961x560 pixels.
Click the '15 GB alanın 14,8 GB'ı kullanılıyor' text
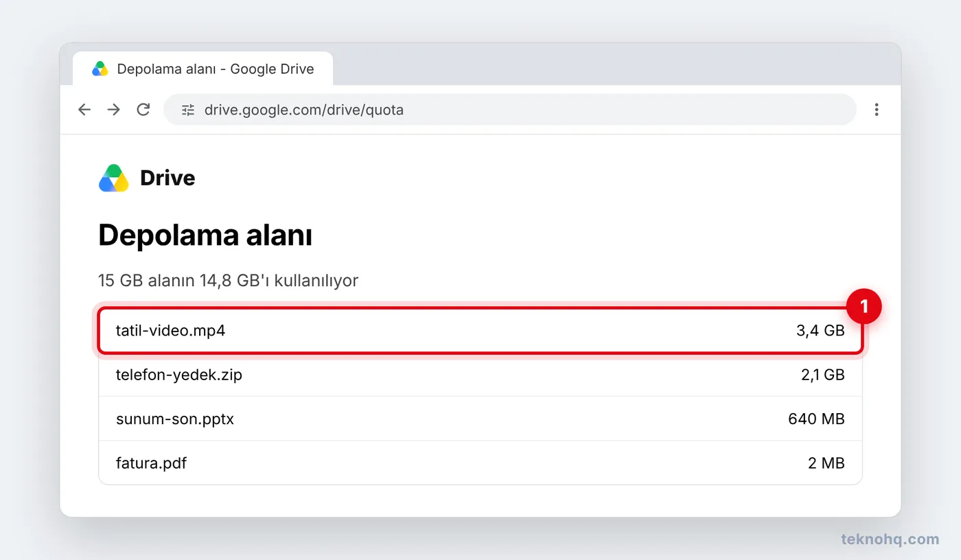click(x=229, y=281)
